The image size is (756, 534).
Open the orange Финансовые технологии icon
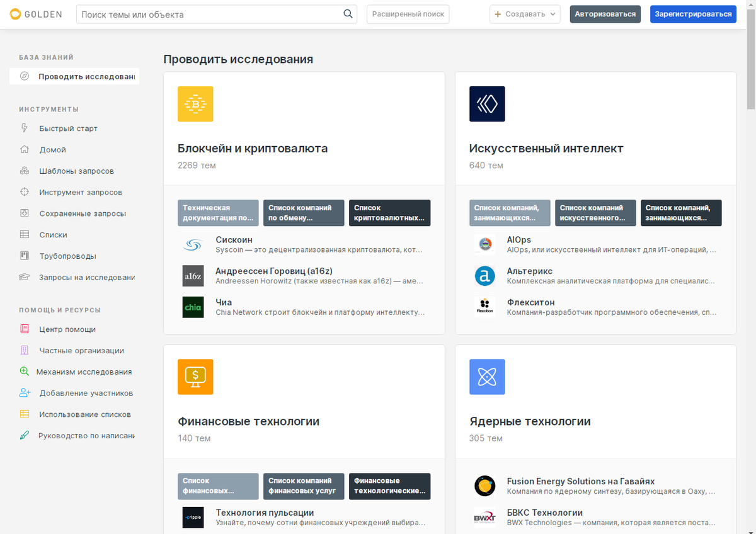(x=195, y=377)
